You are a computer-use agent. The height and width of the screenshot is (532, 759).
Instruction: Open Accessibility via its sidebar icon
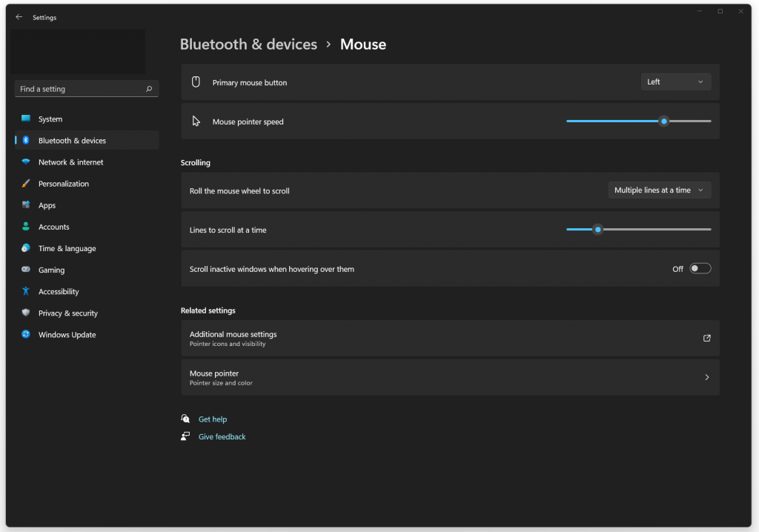pos(26,291)
